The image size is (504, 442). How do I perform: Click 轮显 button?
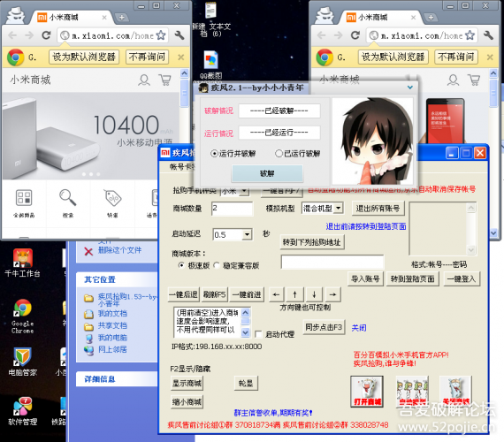(246, 383)
